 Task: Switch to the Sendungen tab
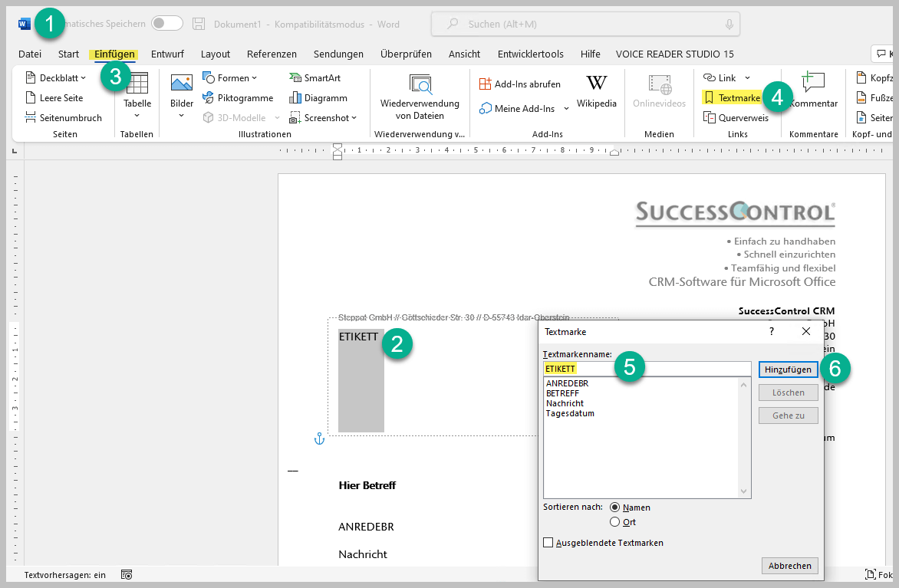pyautogui.click(x=338, y=54)
